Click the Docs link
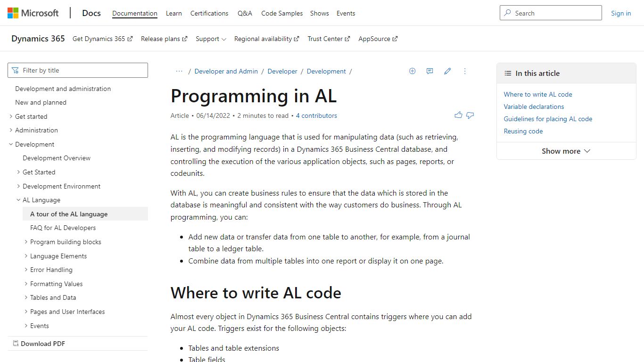The image size is (644, 362). point(91,13)
